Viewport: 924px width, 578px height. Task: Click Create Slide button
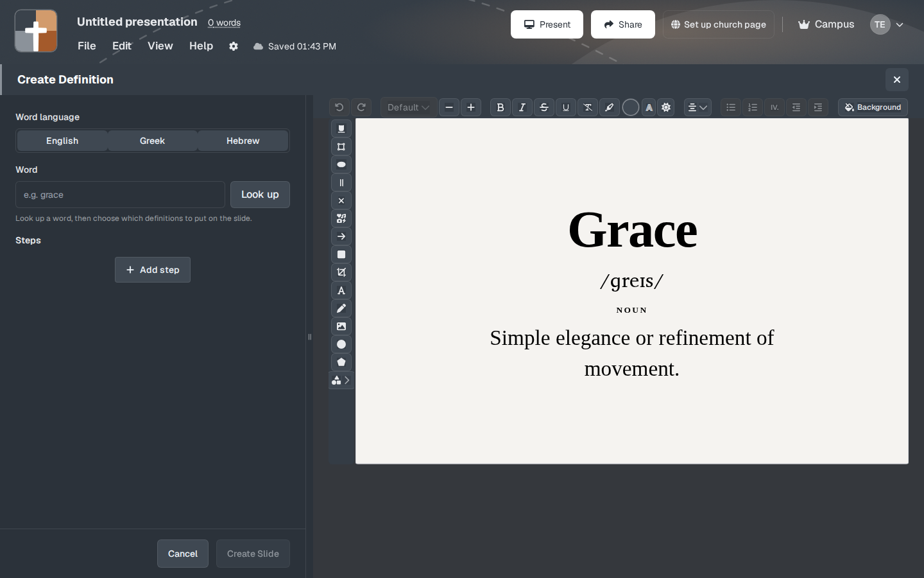click(253, 554)
